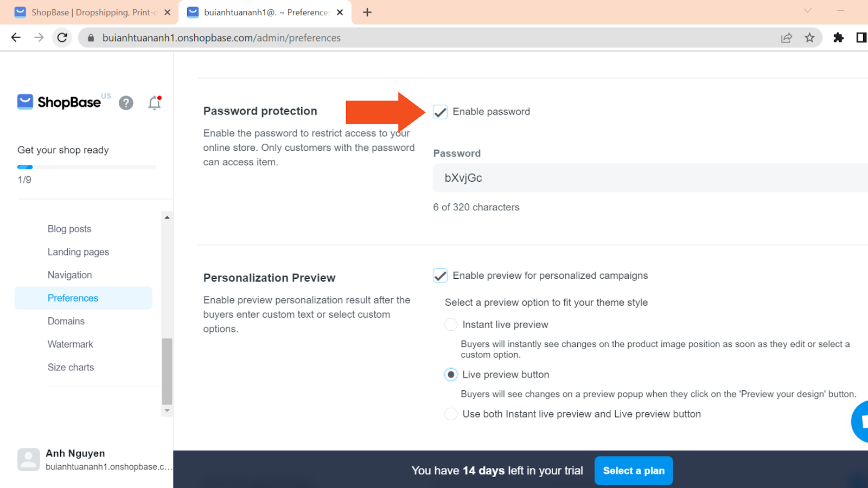Screen dimensions: 868x488
Task: Select Use both Instant and Live preview
Action: coord(451,414)
